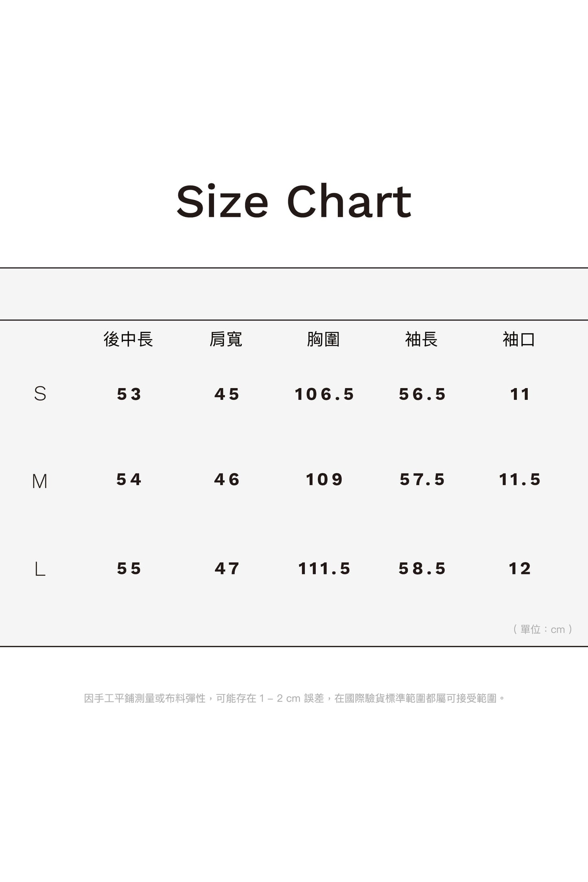
Task: Click the 106.5 chest value for S
Action: click(x=324, y=394)
